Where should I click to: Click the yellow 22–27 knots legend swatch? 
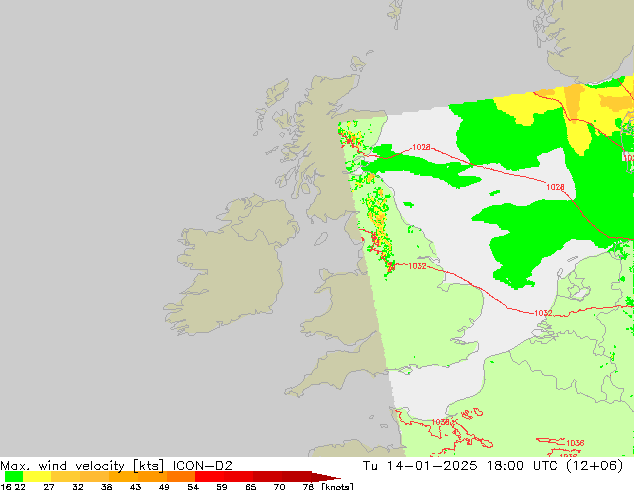(37, 476)
